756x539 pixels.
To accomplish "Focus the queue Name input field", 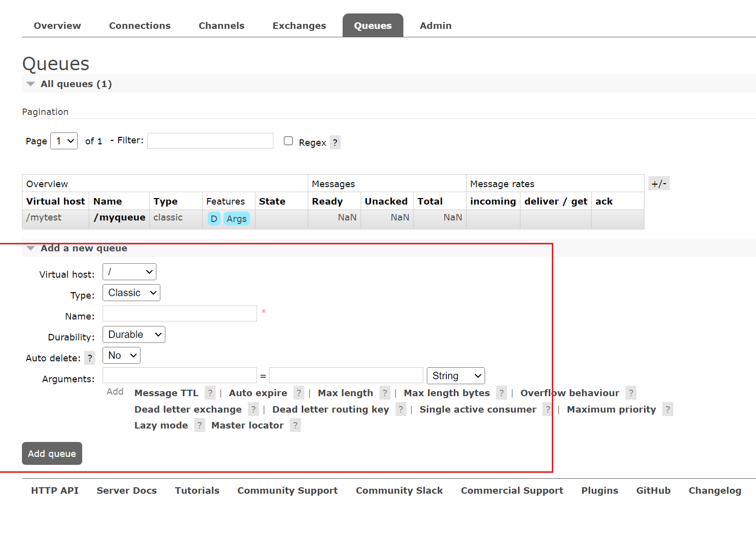I will [180, 314].
